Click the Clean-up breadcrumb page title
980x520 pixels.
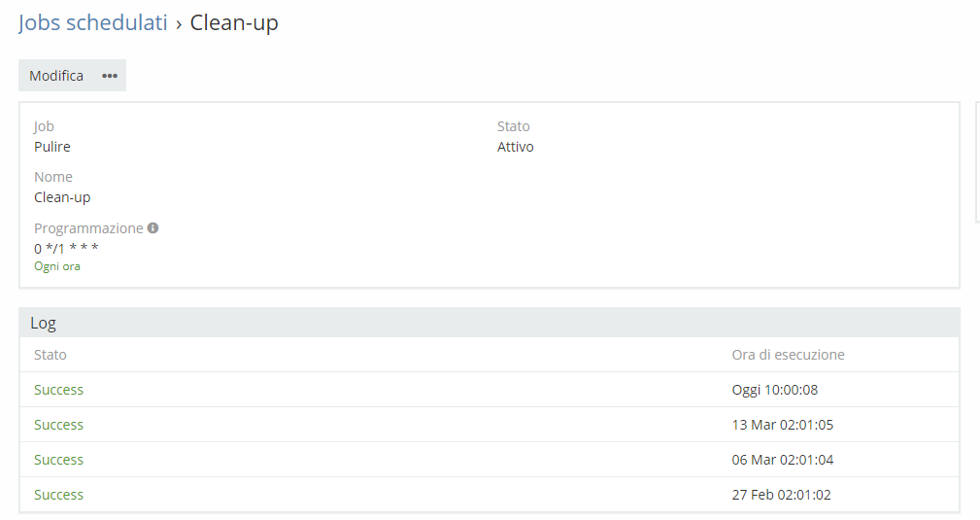point(234,23)
